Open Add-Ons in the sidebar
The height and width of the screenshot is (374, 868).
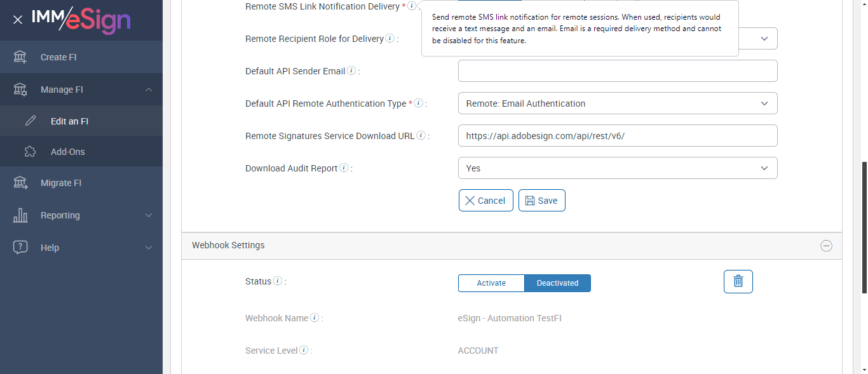click(67, 152)
